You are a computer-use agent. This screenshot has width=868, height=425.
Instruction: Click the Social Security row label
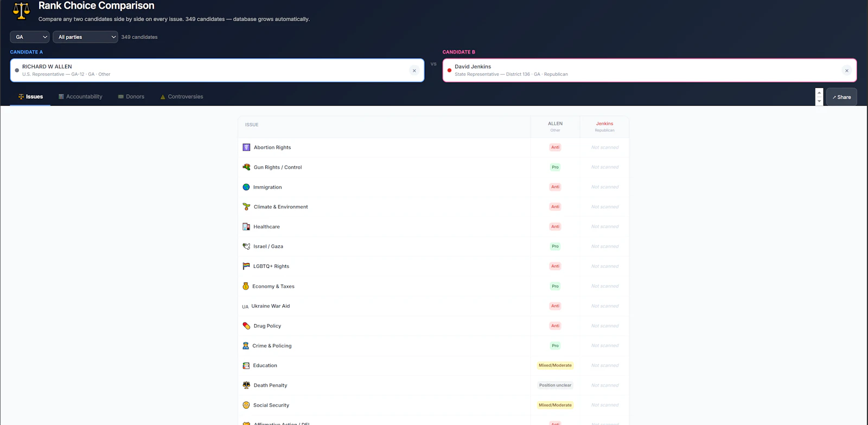click(x=271, y=405)
